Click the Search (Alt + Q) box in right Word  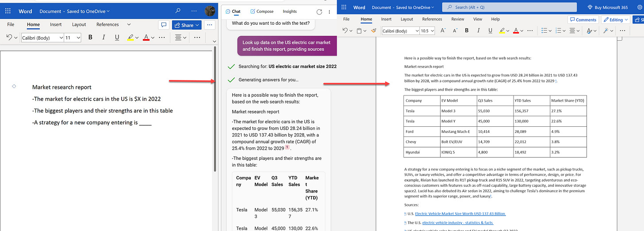tap(510, 8)
